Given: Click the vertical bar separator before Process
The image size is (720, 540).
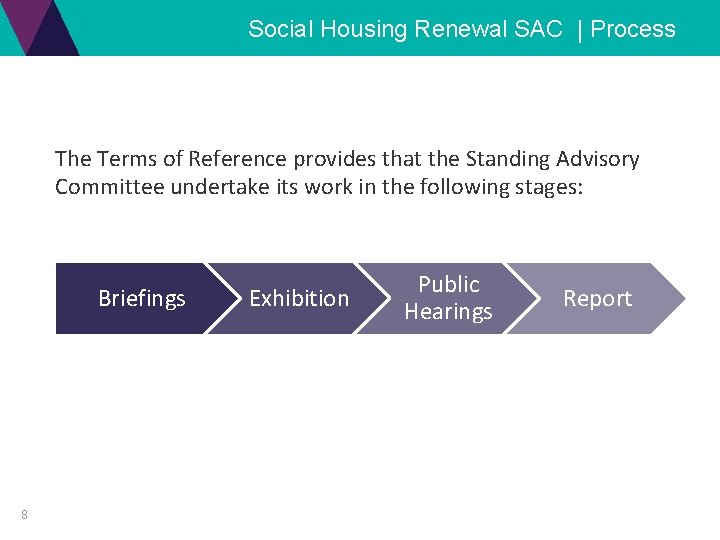Looking at the screenshot, I should pyautogui.click(x=579, y=30).
